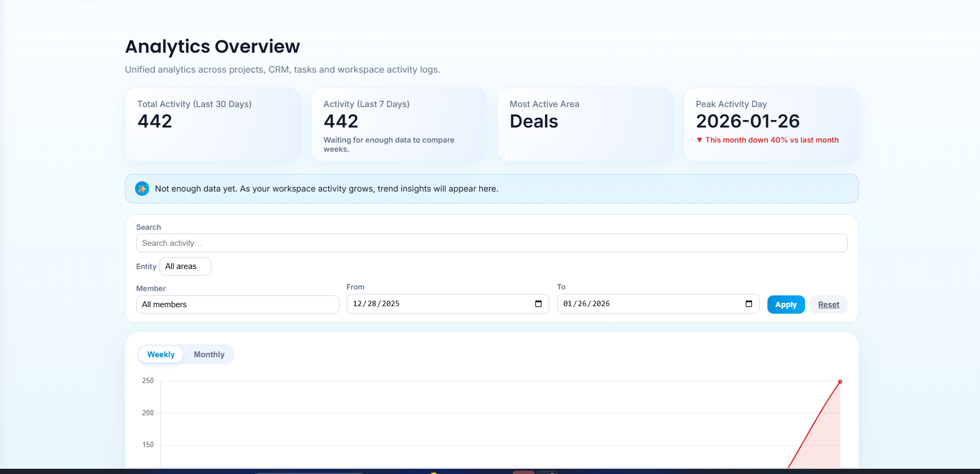Image resolution: width=980 pixels, height=474 pixels.
Task: Click the Apply filters button
Action: click(786, 305)
